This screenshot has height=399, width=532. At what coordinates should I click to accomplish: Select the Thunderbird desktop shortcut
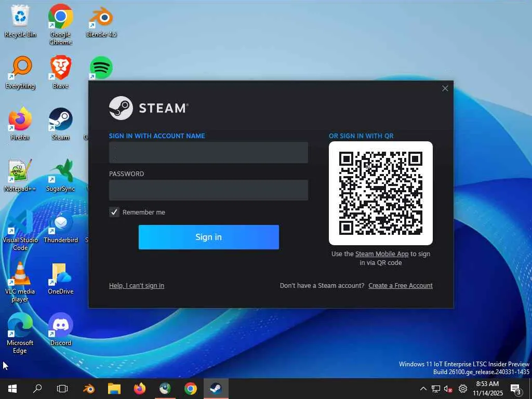tap(61, 228)
